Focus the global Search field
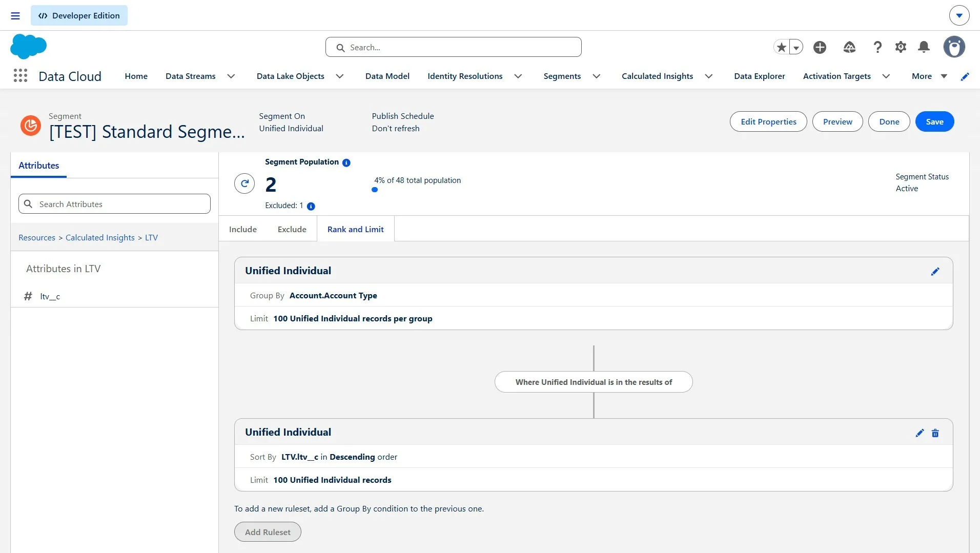 click(453, 47)
